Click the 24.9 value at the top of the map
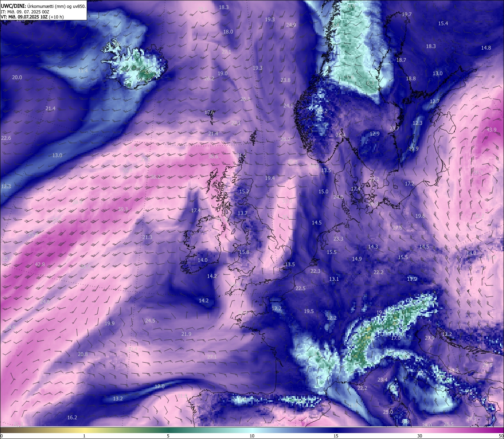504x439 pixels. click(x=291, y=25)
